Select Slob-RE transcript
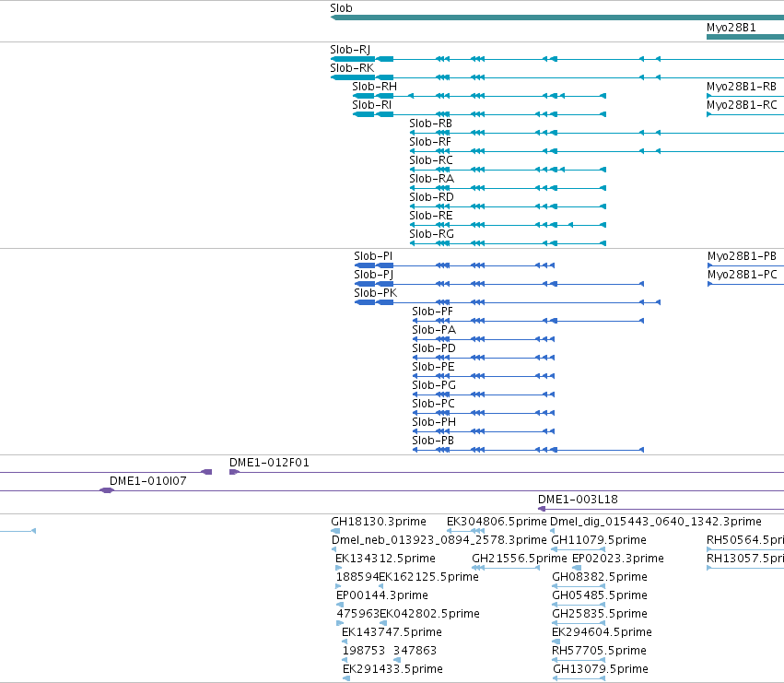Screen dimensions: 784x683 pos(431,217)
